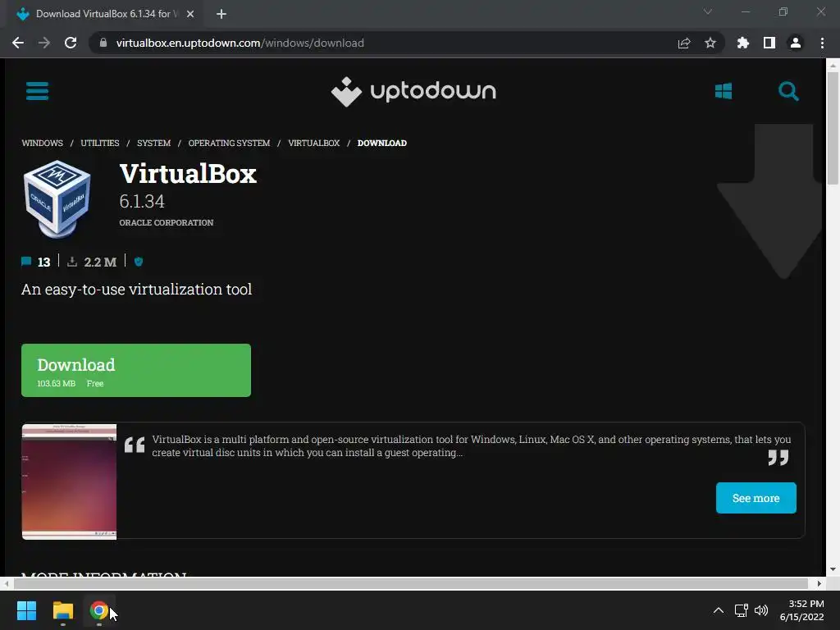Image resolution: width=840 pixels, height=630 pixels.
Task: Open the VirtualBox screenshot thumbnail
Action: [69, 482]
